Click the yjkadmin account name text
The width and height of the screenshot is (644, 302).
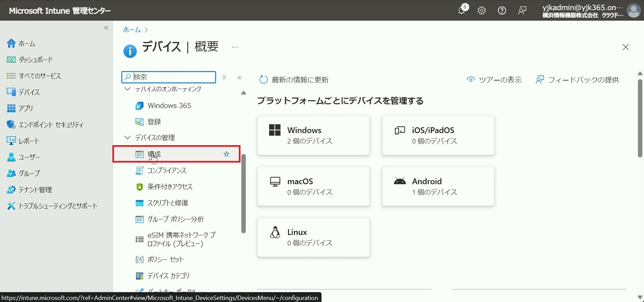583,7
